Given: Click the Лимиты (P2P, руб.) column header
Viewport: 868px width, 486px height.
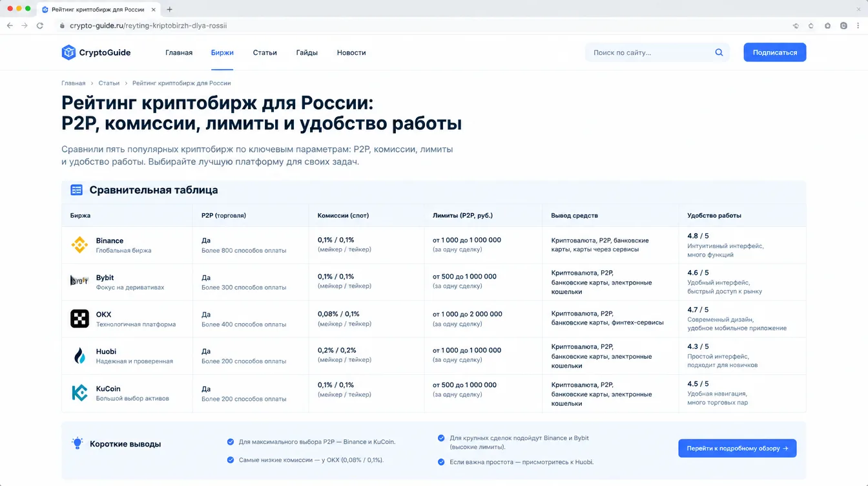Looking at the screenshot, I should point(462,215).
